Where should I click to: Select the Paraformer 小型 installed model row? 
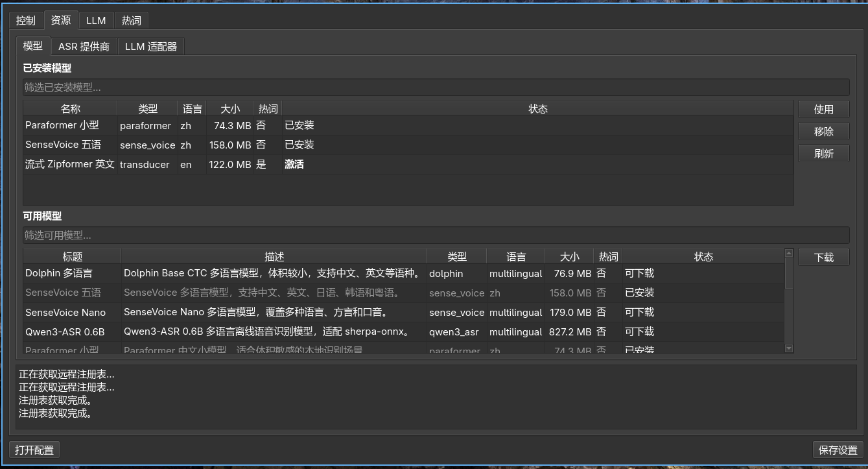pos(70,126)
